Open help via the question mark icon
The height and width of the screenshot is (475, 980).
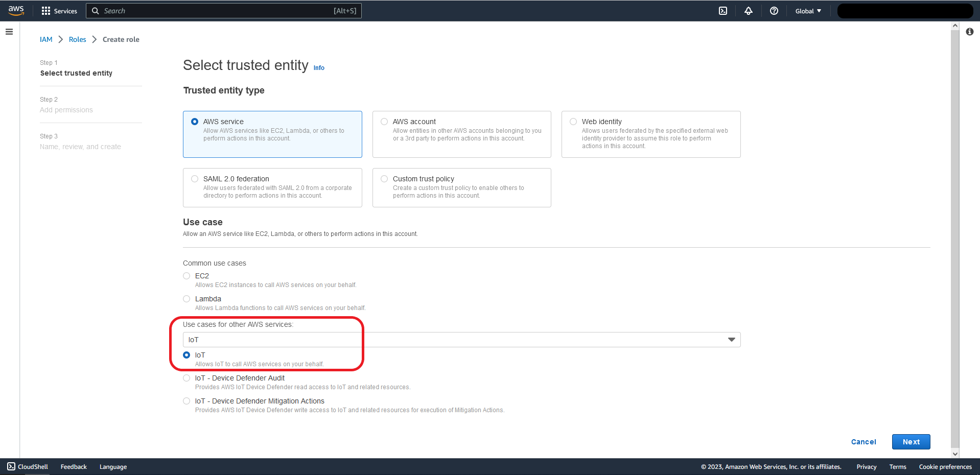pos(774,11)
